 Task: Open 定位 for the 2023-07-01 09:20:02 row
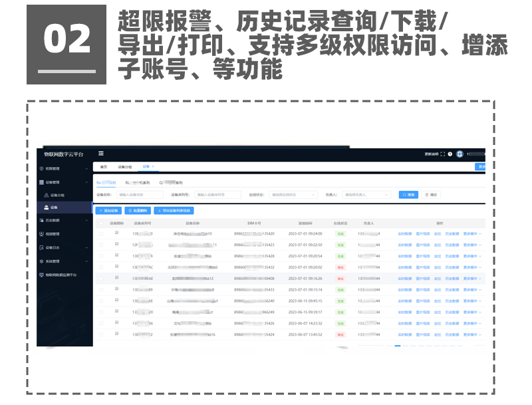point(438,267)
